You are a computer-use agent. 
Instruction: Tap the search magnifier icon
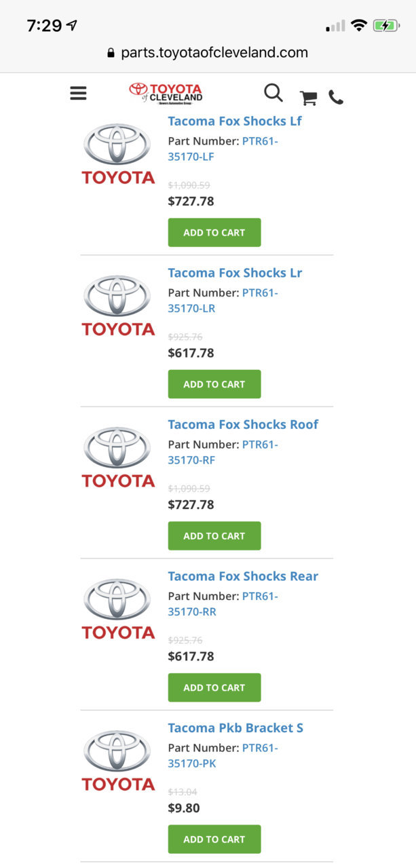coord(273,93)
